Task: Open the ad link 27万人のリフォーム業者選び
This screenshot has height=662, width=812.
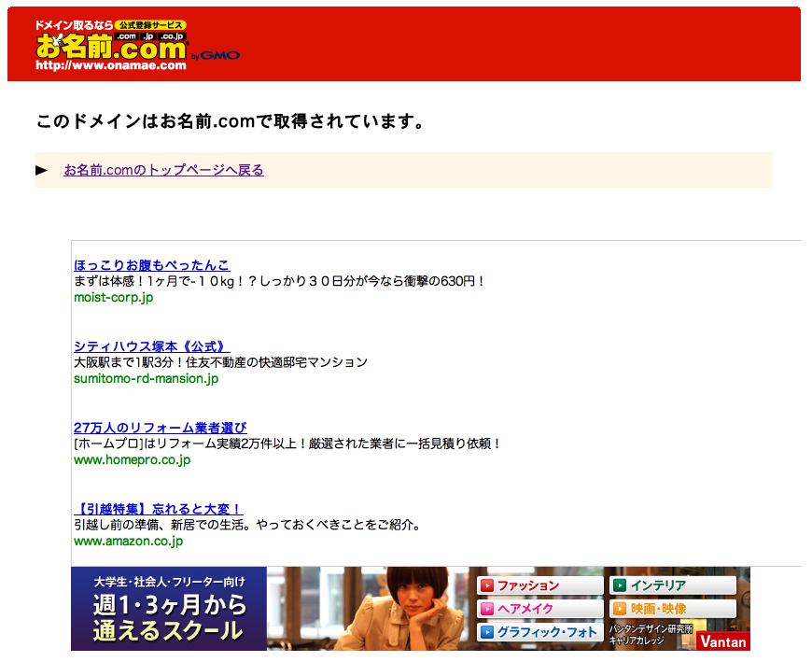Action: click(x=160, y=428)
